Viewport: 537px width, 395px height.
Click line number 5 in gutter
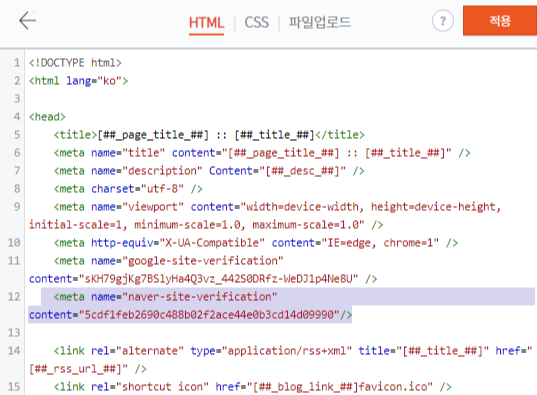tap(17, 135)
